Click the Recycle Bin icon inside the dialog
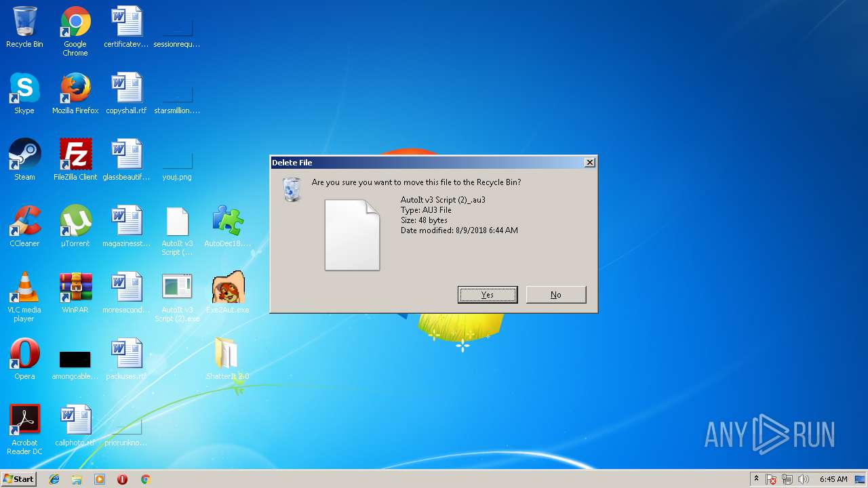The image size is (868, 488). pos(292,189)
